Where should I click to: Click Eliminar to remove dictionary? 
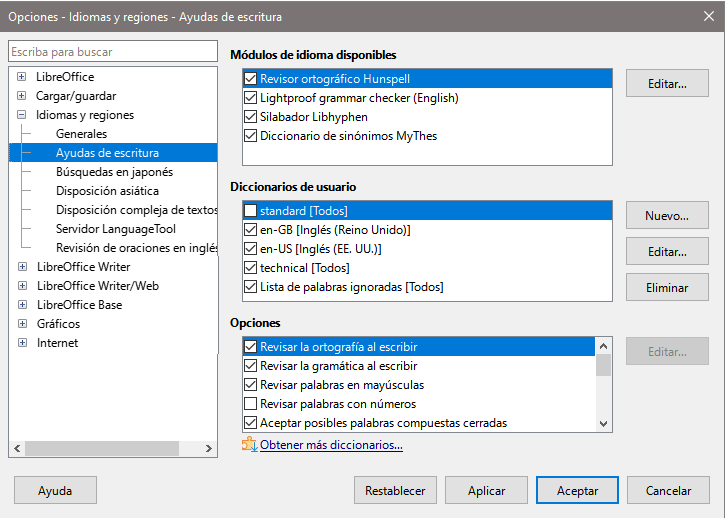coord(667,287)
